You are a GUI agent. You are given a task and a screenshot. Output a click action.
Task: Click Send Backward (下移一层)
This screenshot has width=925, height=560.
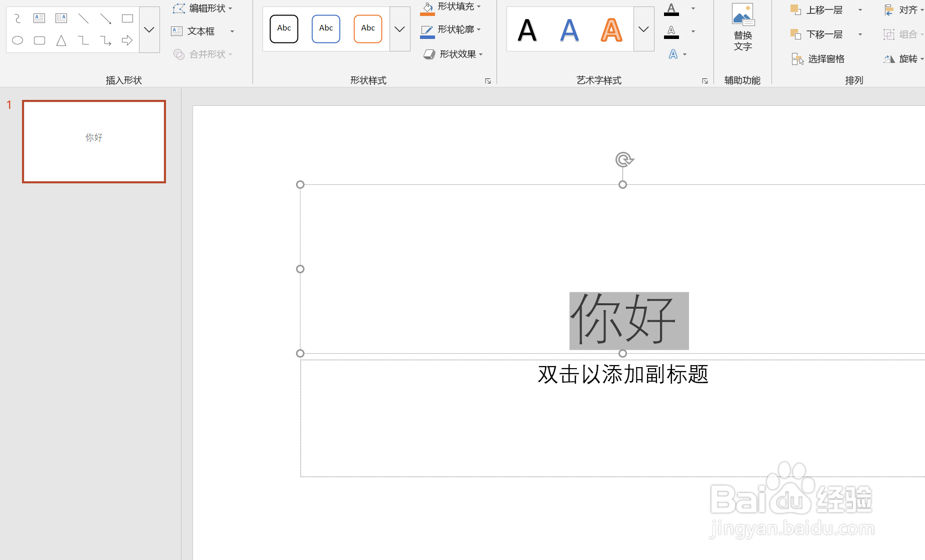820,34
